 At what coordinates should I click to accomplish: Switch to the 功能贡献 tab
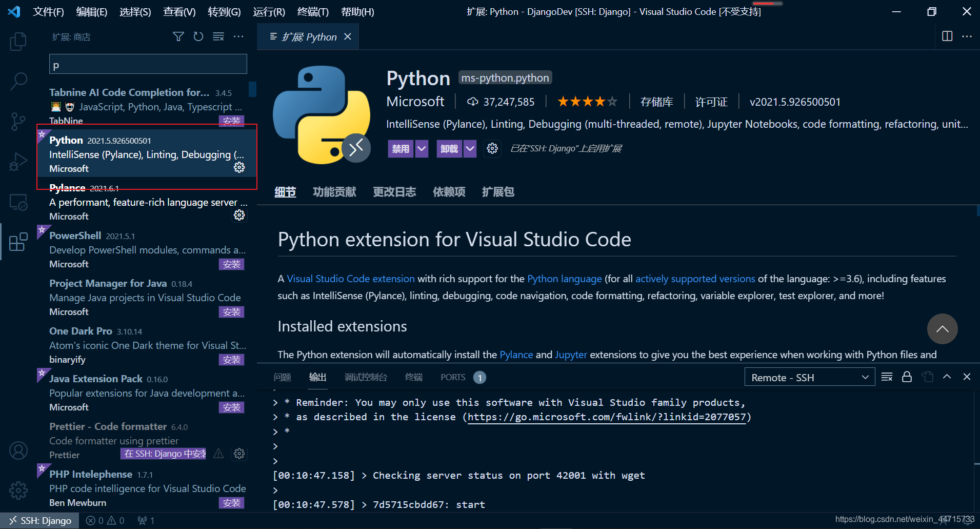coord(334,192)
